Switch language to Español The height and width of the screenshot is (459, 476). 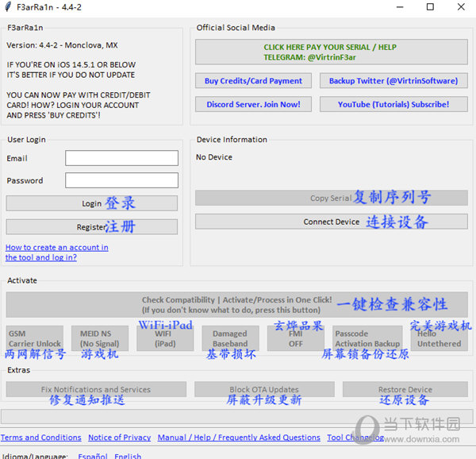tap(93, 456)
